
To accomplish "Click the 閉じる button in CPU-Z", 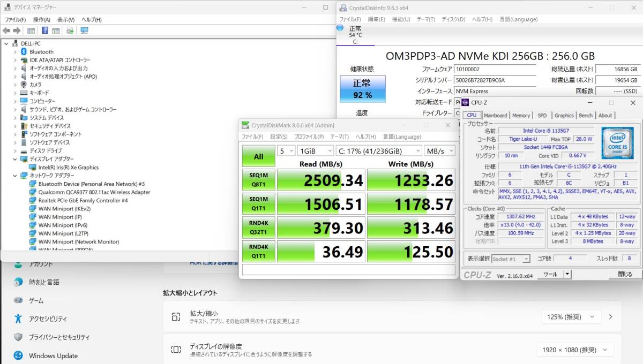I will click(625, 274).
